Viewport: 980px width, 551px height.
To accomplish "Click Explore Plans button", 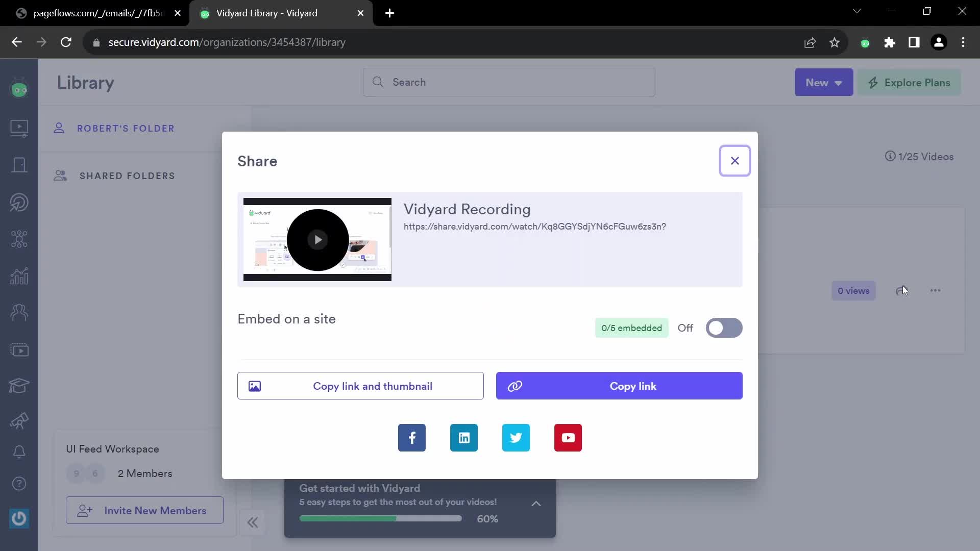I will (909, 82).
